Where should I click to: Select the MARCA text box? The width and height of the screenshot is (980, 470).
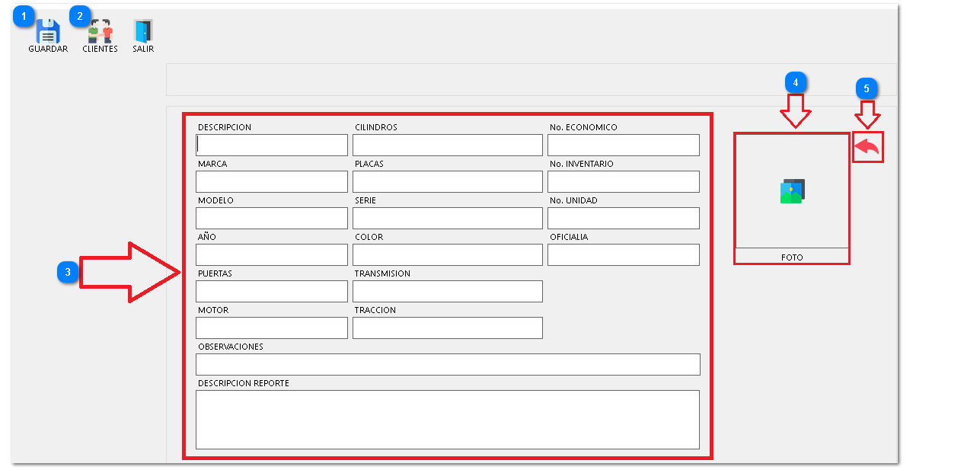point(272,181)
